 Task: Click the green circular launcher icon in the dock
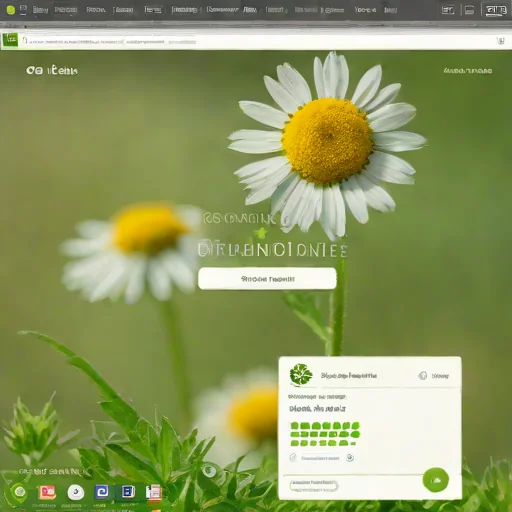point(19,492)
